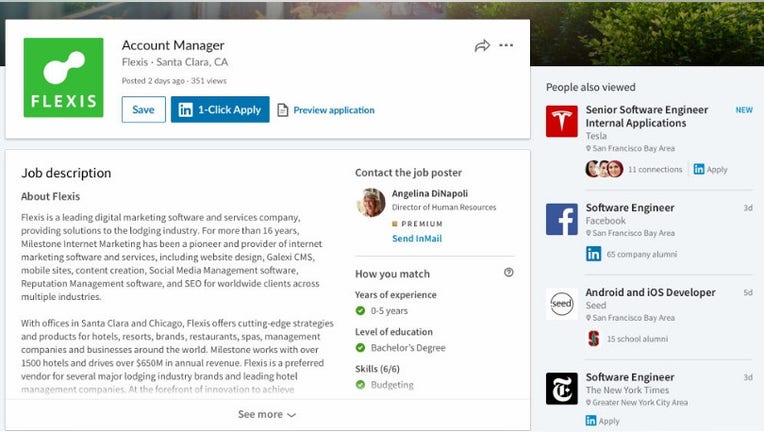Apply with the 1-Click Apply button
The height and width of the screenshot is (432, 764).
coord(220,110)
